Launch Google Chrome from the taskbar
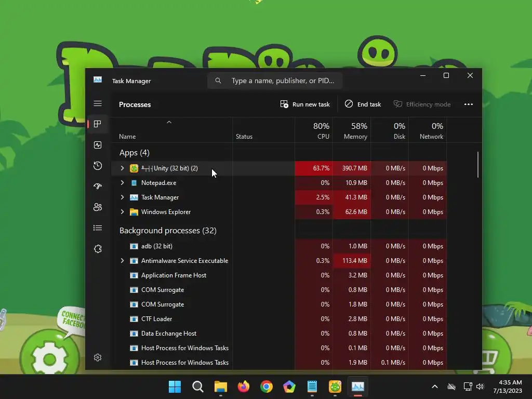532x399 pixels. tap(267, 387)
